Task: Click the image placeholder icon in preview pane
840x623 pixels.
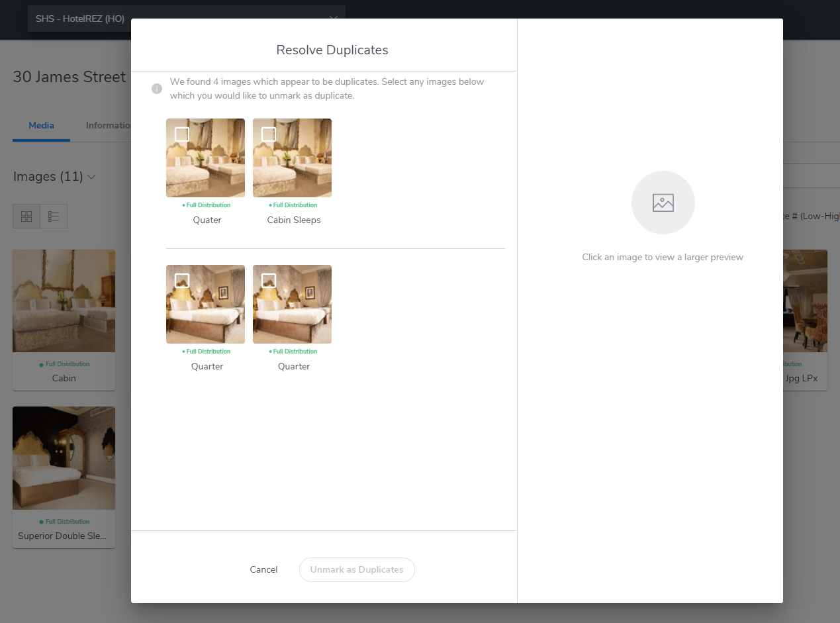Action: [x=663, y=203]
